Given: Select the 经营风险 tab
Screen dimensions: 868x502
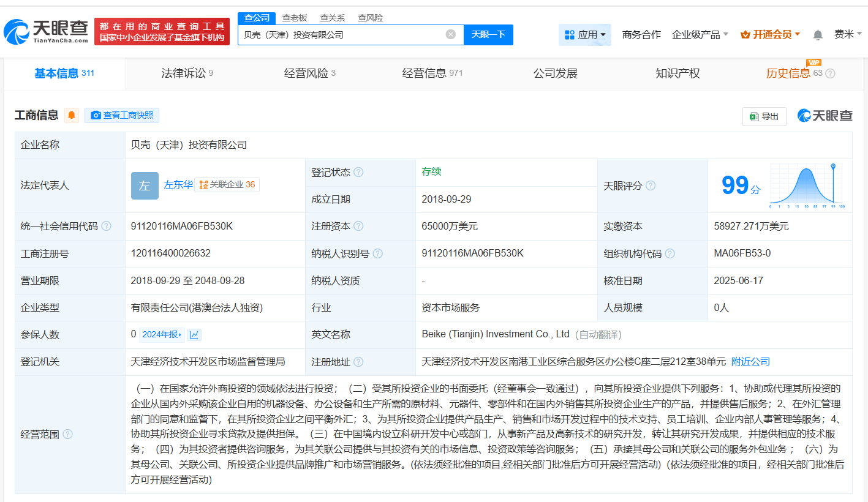Looking at the screenshot, I should (309, 73).
